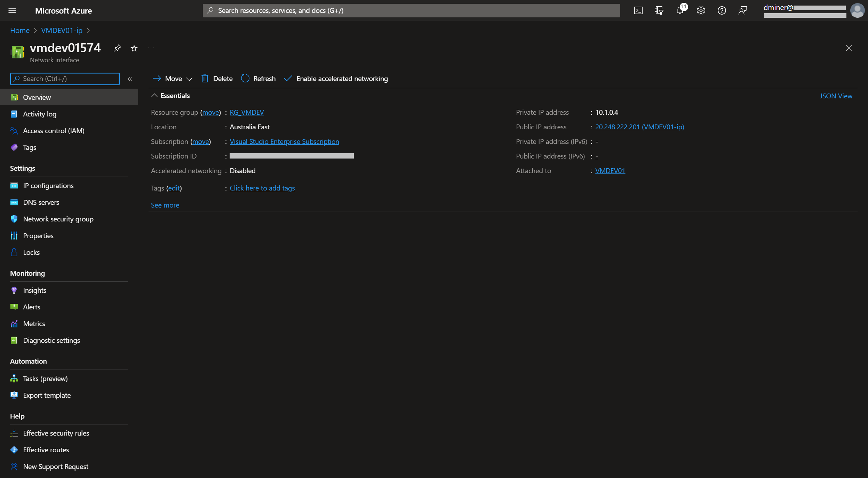The width and height of the screenshot is (868, 478).
Task: Open directories and subscriptions filter icon
Action: tap(659, 10)
